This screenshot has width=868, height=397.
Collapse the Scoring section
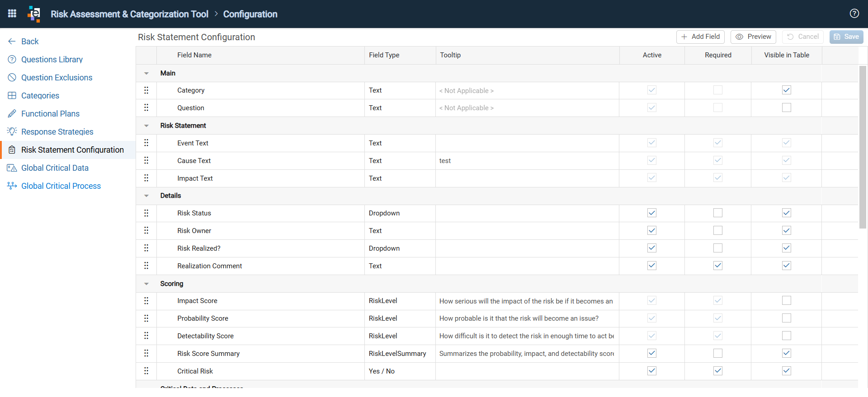pyautogui.click(x=146, y=284)
